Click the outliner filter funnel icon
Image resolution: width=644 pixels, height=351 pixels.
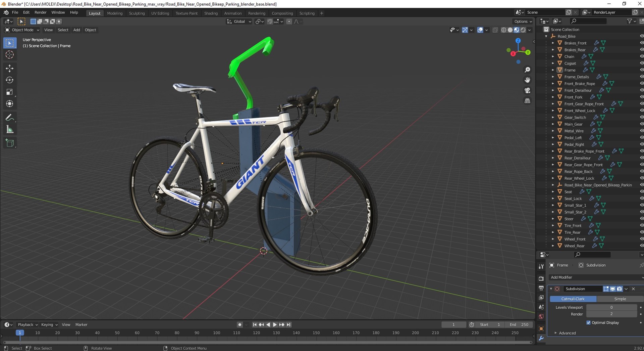click(630, 21)
